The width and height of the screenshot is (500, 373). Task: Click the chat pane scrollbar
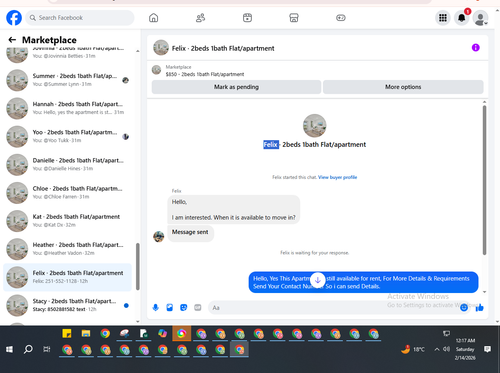[484, 180]
